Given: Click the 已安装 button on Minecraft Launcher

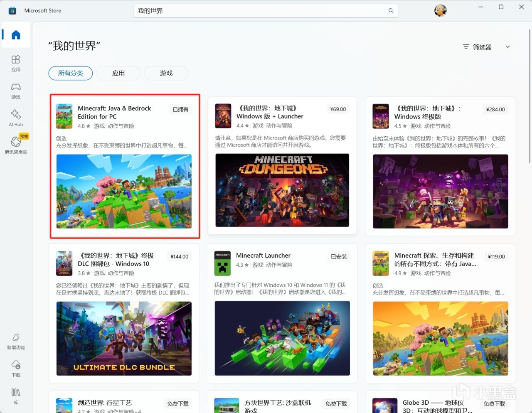Looking at the screenshot, I should [339, 256].
